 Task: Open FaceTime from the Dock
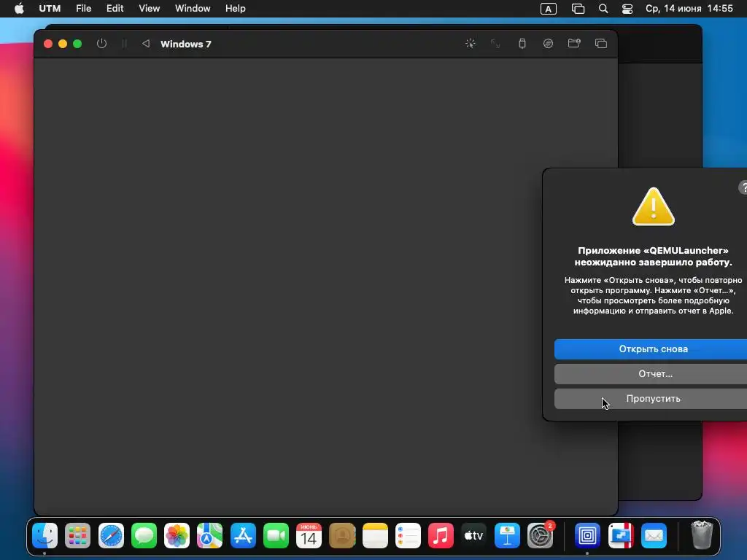[x=276, y=536]
